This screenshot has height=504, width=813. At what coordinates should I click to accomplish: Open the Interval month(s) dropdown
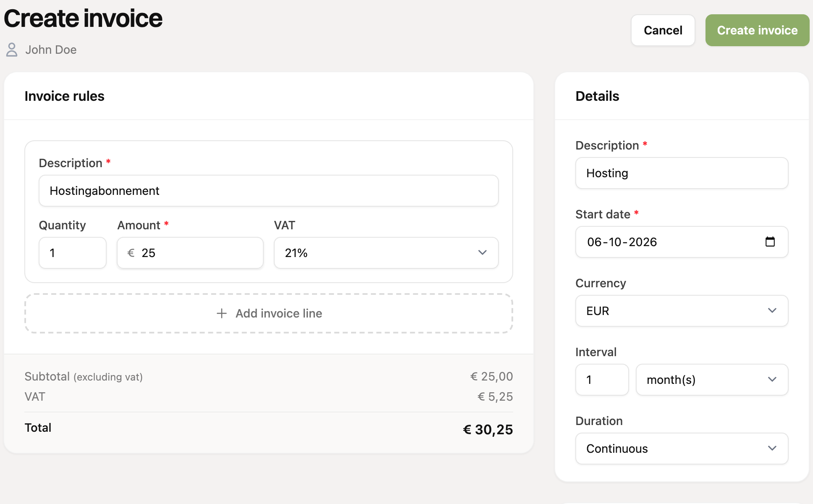click(712, 380)
